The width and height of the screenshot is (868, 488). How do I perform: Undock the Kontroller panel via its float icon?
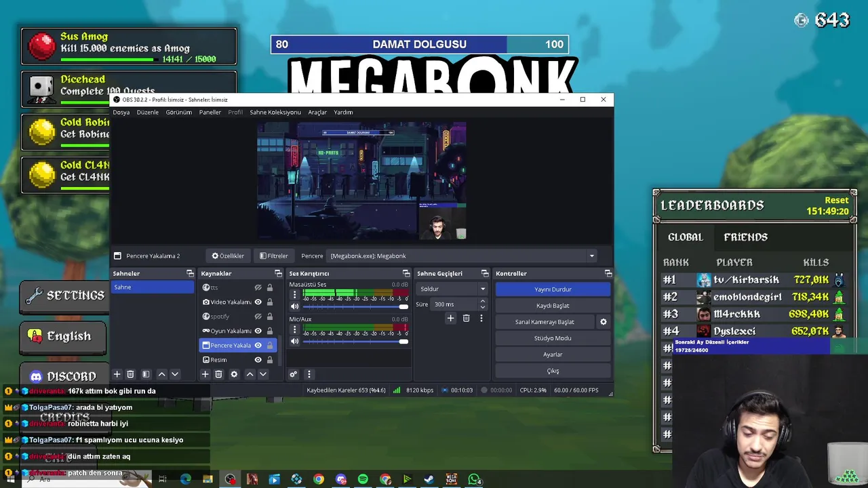pos(608,273)
